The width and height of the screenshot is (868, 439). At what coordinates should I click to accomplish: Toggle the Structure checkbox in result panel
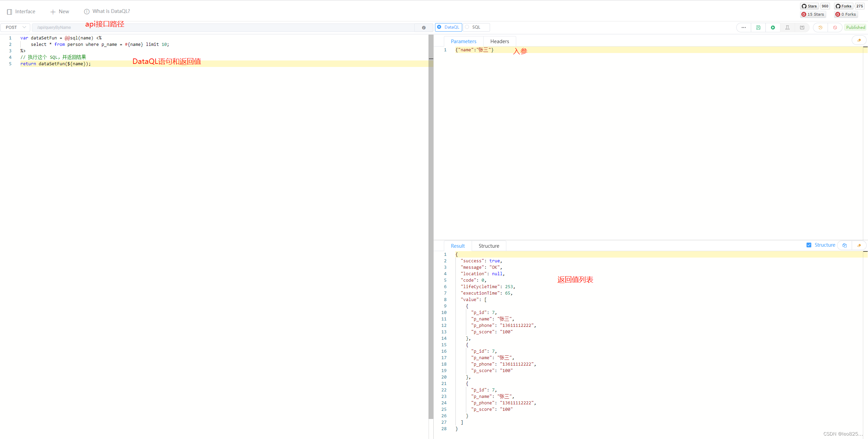(809, 245)
